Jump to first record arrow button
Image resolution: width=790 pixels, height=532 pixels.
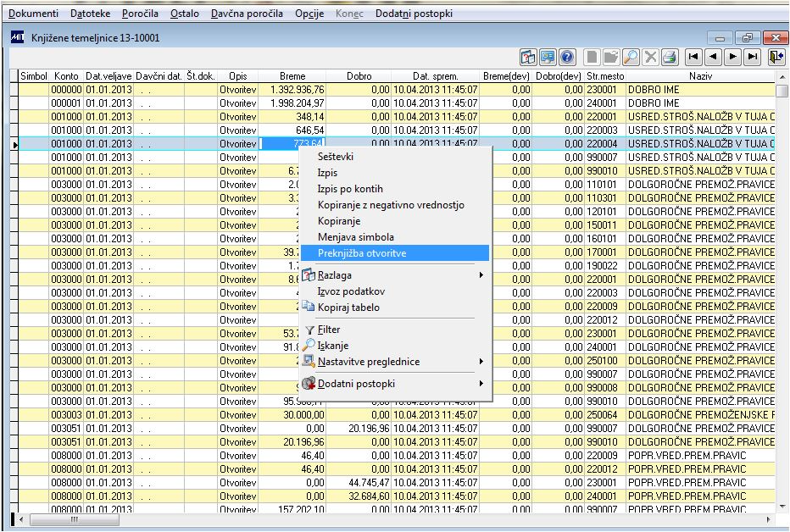(694, 57)
